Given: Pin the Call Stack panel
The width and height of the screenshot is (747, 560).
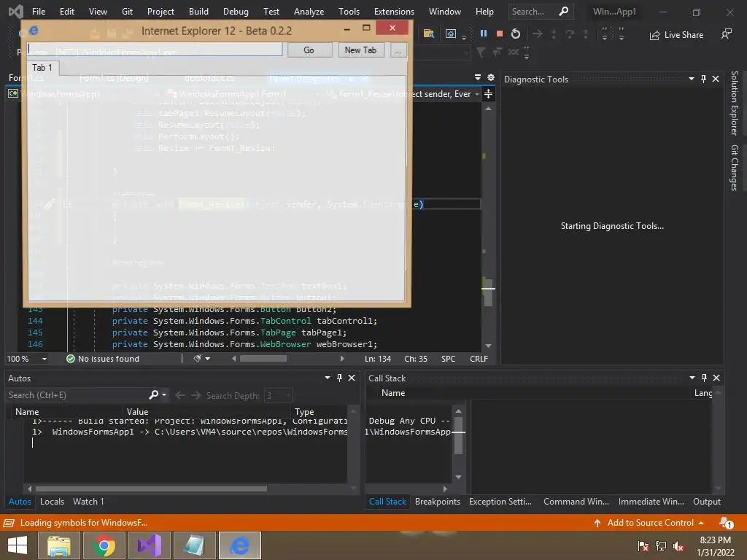Looking at the screenshot, I should (x=704, y=378).
